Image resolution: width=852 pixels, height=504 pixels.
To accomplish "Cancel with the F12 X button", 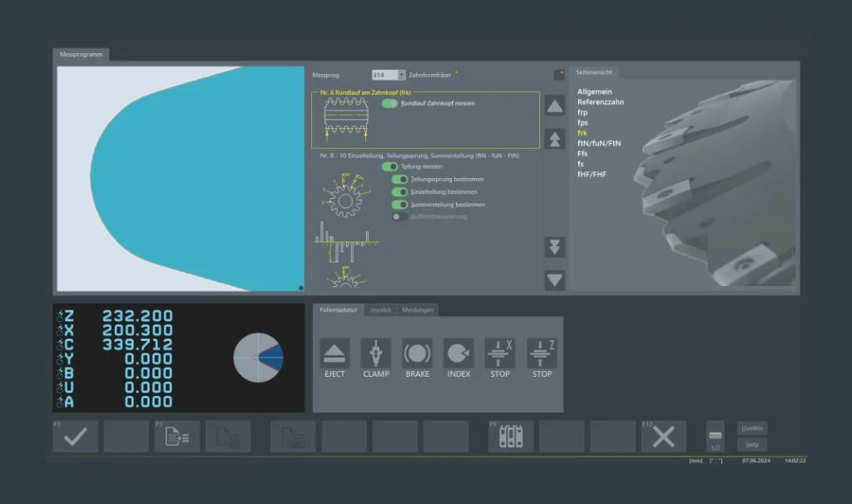I will click(663, 437).
